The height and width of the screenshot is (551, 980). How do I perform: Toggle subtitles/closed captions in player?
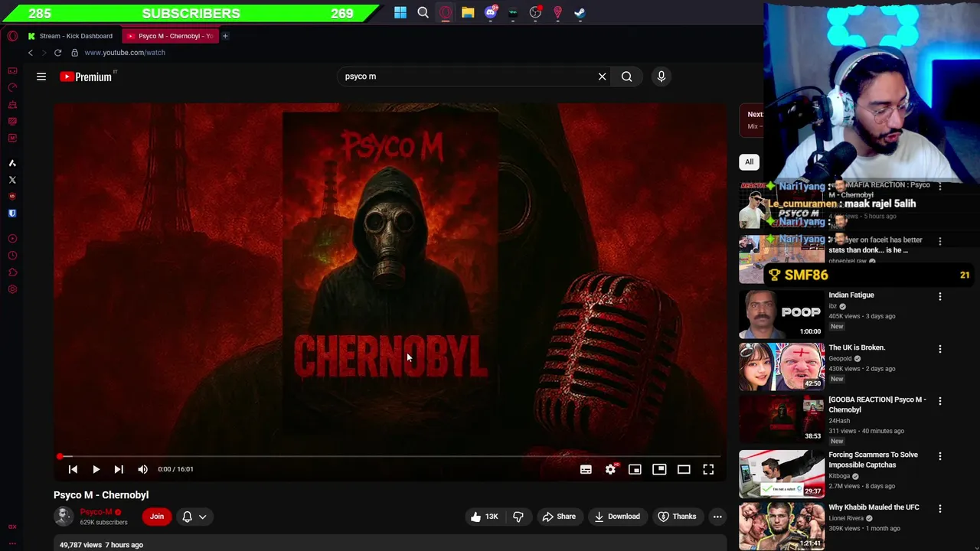tap(586, 469)
